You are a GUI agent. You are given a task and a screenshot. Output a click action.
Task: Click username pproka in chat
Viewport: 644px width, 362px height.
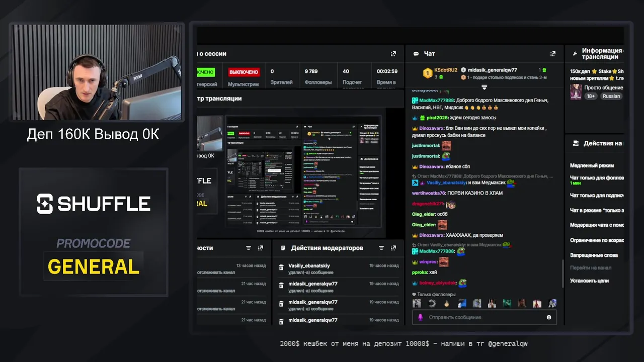click(x=420, y=272)
